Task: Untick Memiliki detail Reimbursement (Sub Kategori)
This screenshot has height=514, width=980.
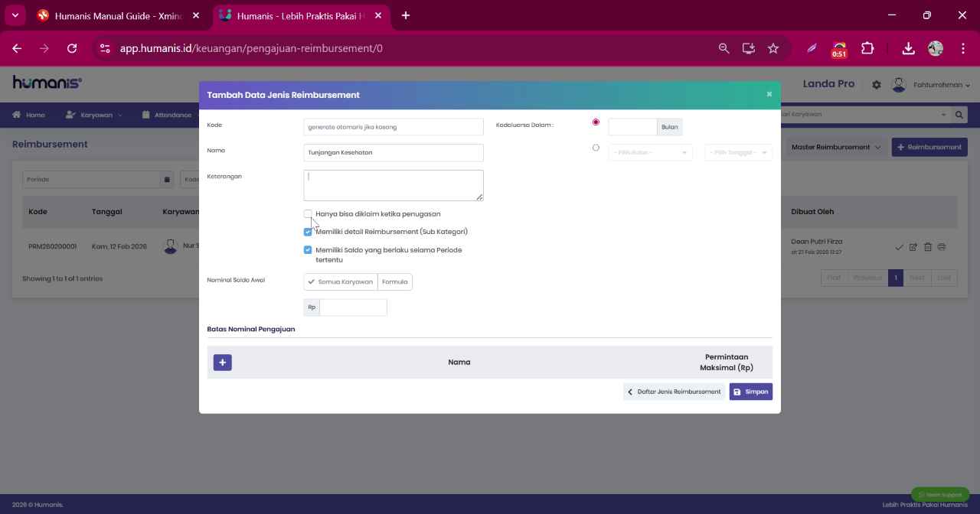Action: coord(308,232)
